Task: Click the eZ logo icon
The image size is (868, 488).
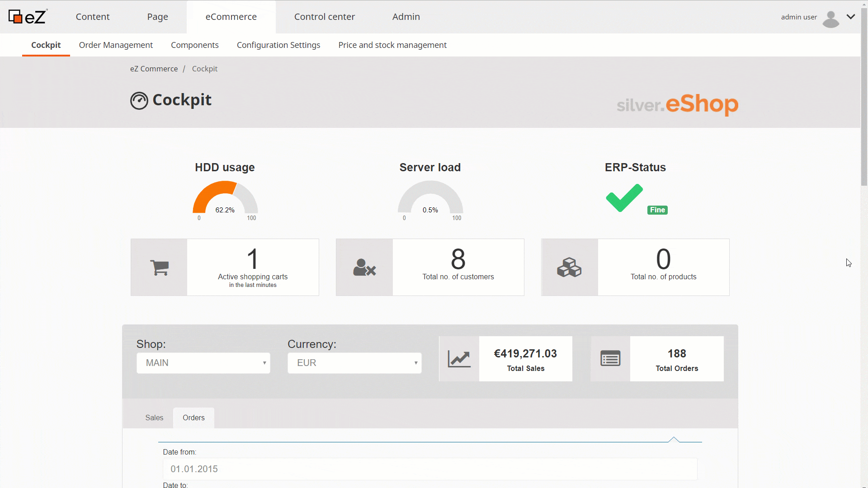Action: pyautogui.click(x=28, y=17)
